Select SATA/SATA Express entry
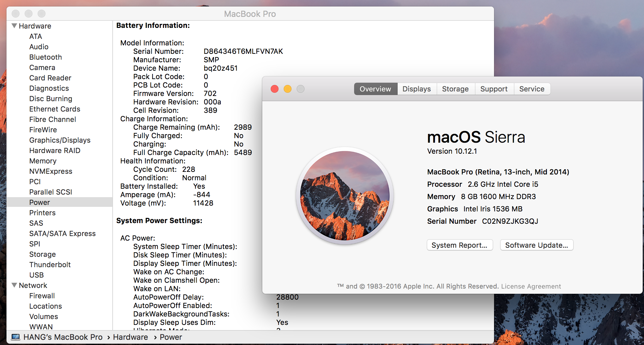This screenshot has width=644, height=345. 62,233
